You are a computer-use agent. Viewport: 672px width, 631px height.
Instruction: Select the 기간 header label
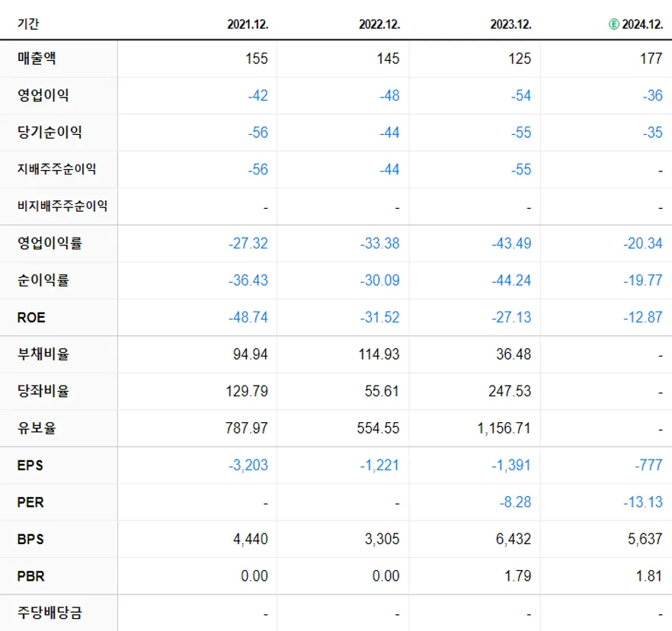[28, 24]
